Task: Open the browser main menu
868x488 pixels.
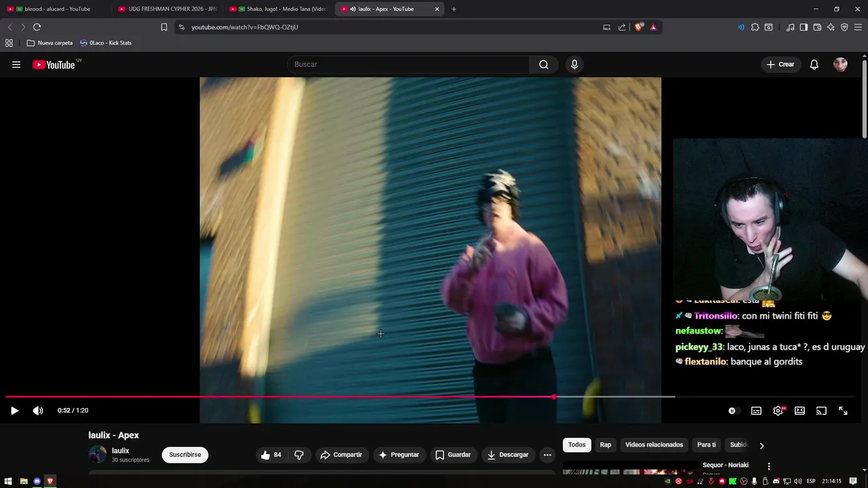Action: [859, 27]
